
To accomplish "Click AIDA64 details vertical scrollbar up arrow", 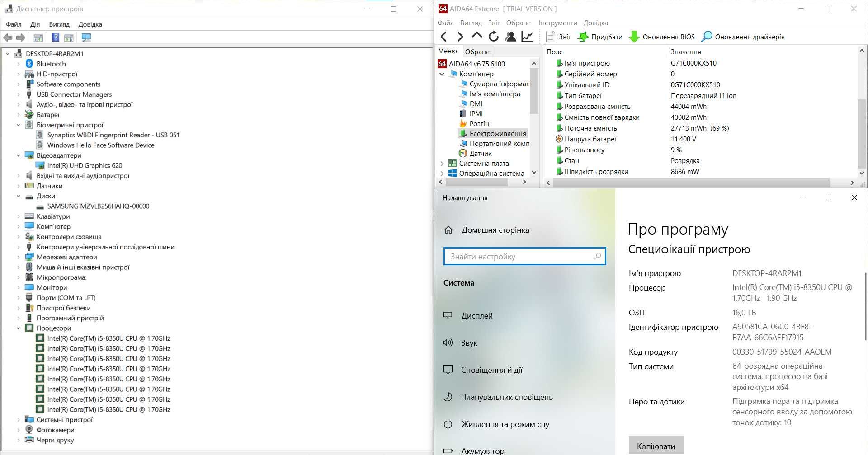I will click(x=862, y=51).
